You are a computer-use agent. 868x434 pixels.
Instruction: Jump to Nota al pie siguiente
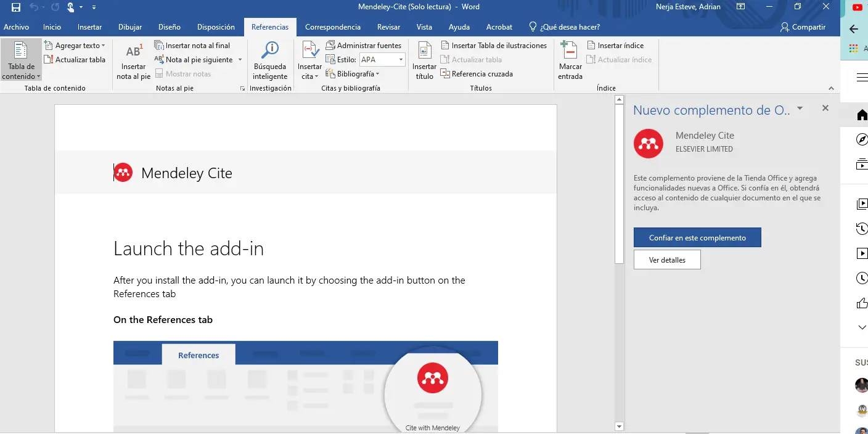pos(194,60)
